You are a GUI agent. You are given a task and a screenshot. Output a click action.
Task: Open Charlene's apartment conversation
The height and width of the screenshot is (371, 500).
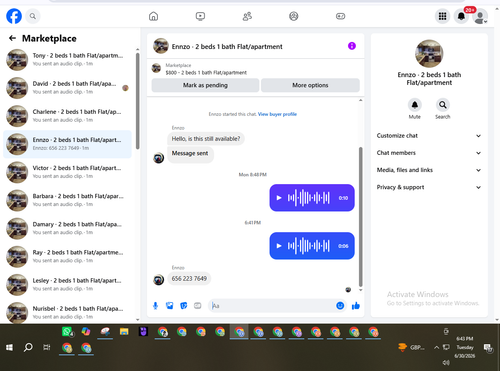[x=67, y=116]
